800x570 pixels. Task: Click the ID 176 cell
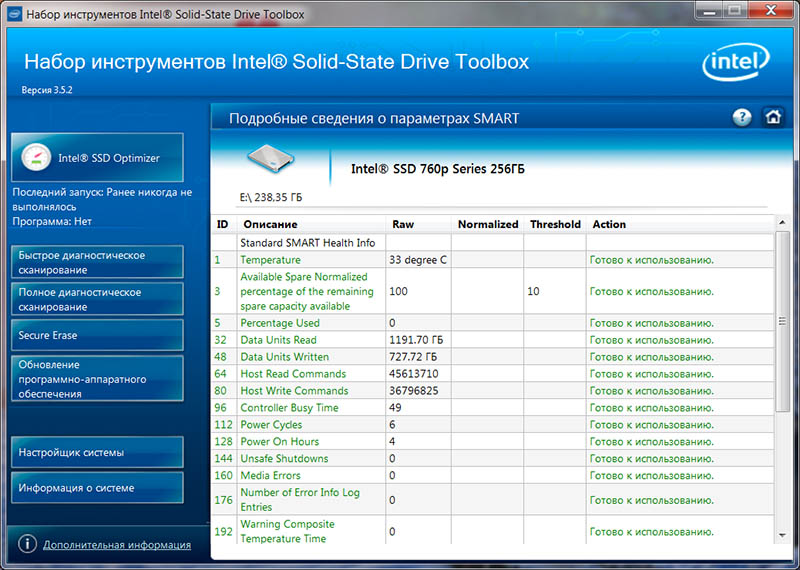point(223,500)
